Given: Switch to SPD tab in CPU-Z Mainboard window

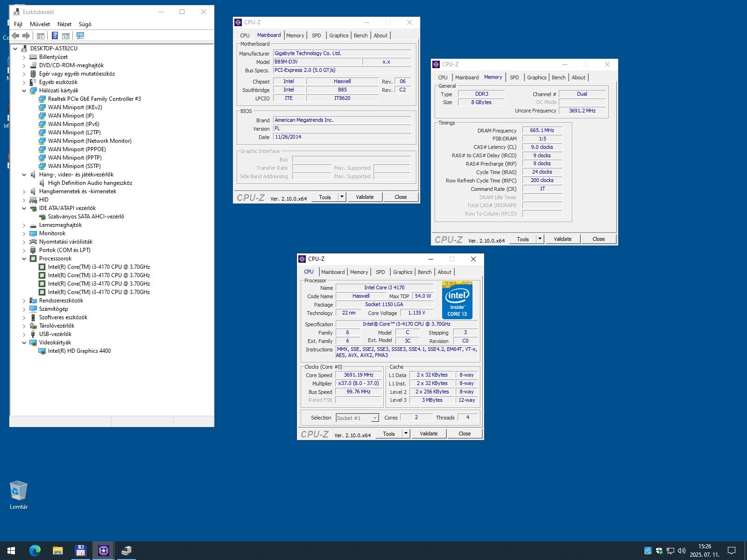Looking at the screenshot, I should [x=316, y=35].
